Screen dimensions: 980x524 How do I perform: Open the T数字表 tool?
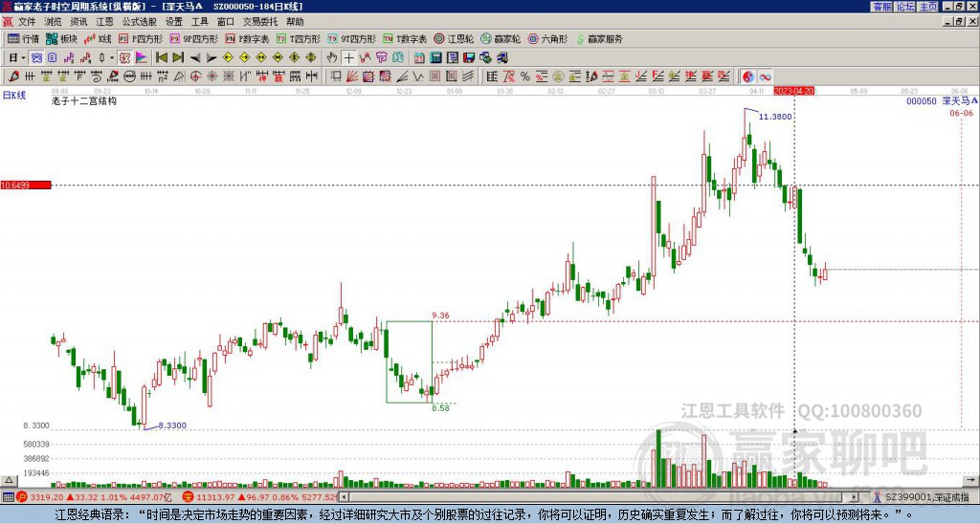405,38
